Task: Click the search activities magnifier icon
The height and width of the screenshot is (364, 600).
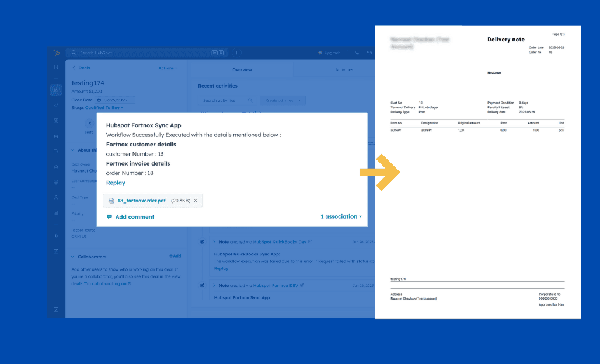Action: click(x=250, y=100)
